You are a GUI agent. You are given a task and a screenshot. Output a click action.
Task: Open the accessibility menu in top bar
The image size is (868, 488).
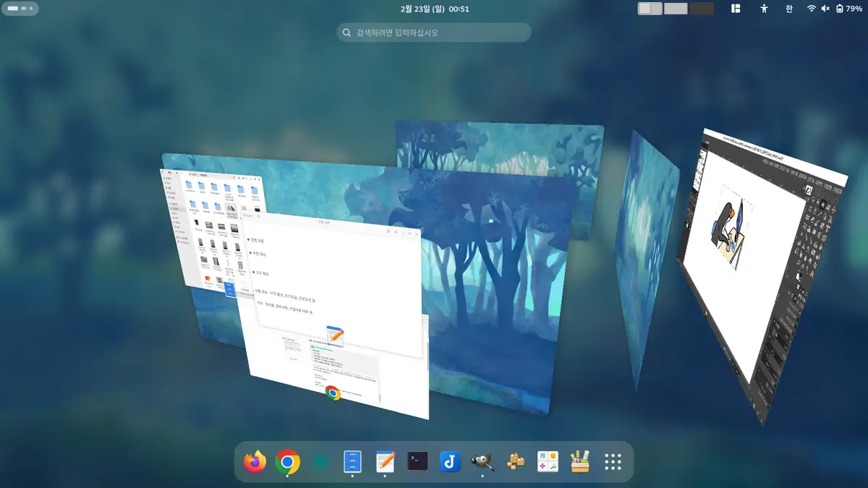click(x=764, y=9)
